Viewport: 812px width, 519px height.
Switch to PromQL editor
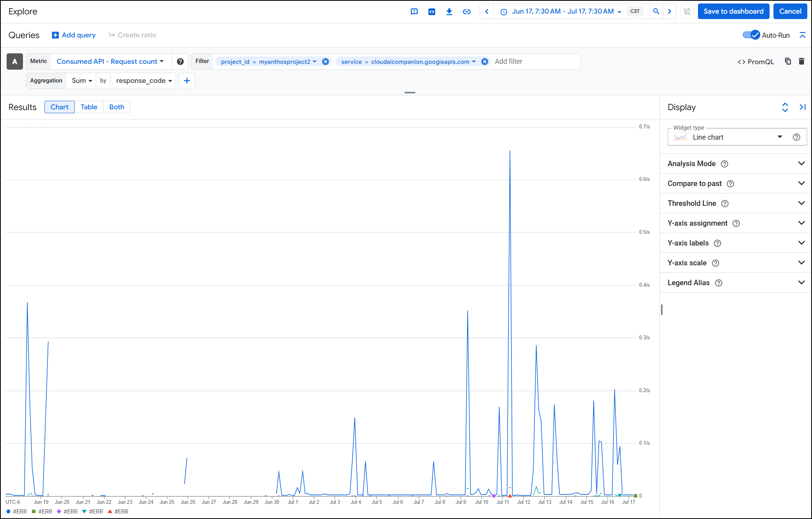pyautogui.click(x=756, y=62)
